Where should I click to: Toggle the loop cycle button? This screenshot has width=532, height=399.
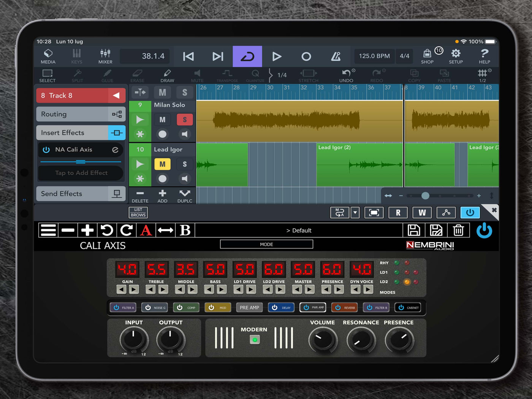pyautogui.click(x=247, y=57)
